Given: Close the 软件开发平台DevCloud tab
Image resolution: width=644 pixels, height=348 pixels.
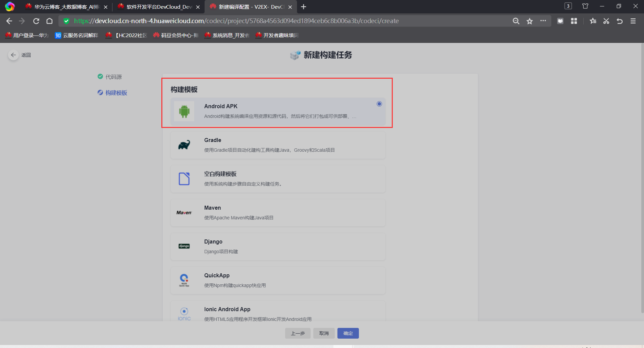Looking at the screenshot, I should (x=198, y=7).
